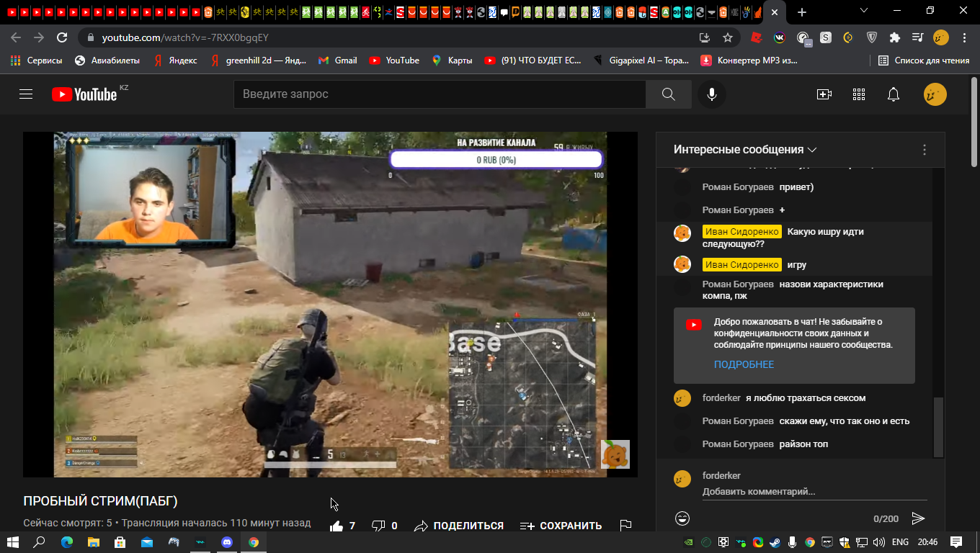
Task: Click 'райзон топ' chat message
Action: 803,444
